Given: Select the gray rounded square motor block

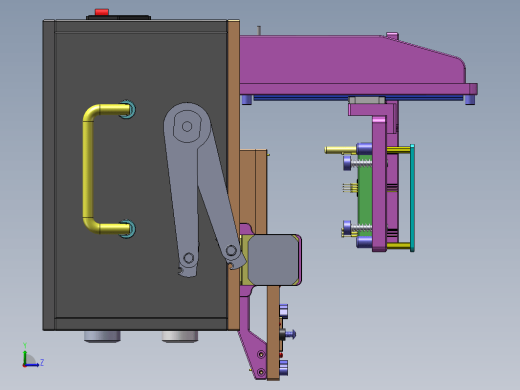Looking at the screenshot, I should pyautogui.click(x=273, y=260).
